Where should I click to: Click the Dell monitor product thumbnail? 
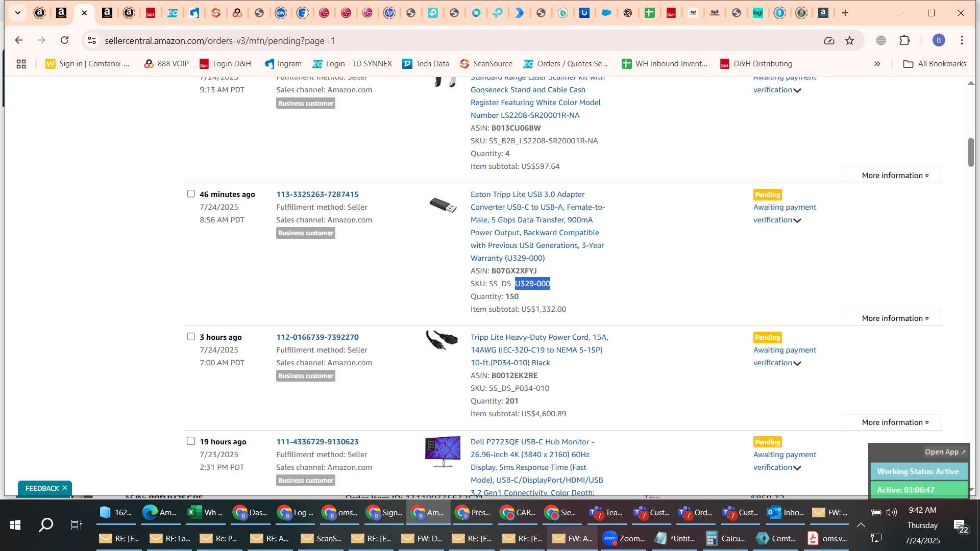[x=443, y=452]
